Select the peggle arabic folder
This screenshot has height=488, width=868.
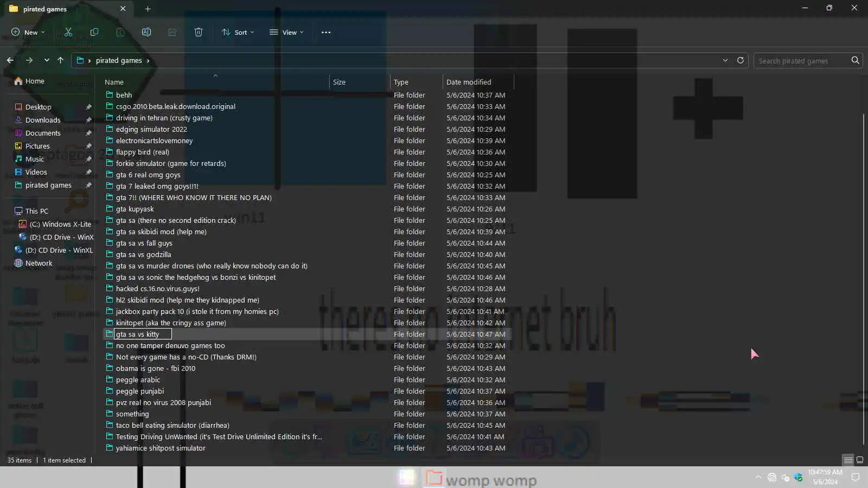pos(138,380)
